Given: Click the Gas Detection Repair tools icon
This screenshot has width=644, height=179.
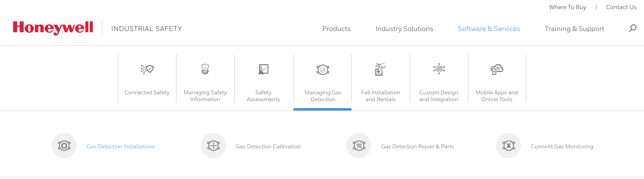Looking at the screenshot, I should tap(359, 146).
